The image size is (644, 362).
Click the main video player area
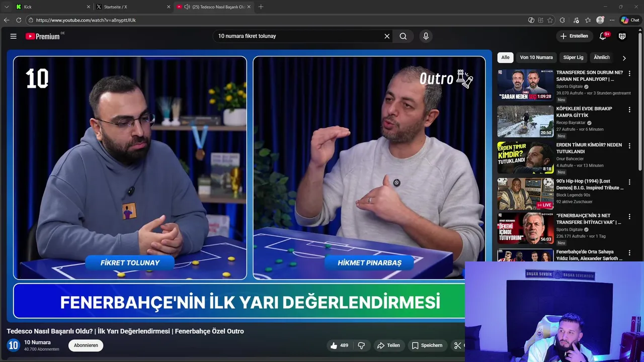click(x=249, y=186)
